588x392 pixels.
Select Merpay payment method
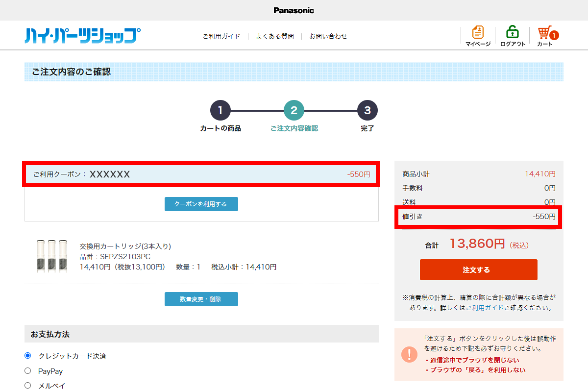[28, 386]
